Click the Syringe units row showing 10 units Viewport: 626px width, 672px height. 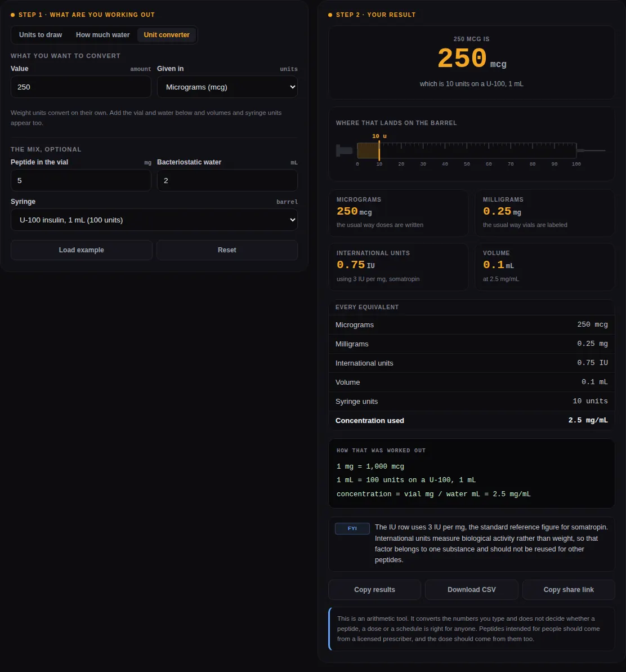coord(471,401)
